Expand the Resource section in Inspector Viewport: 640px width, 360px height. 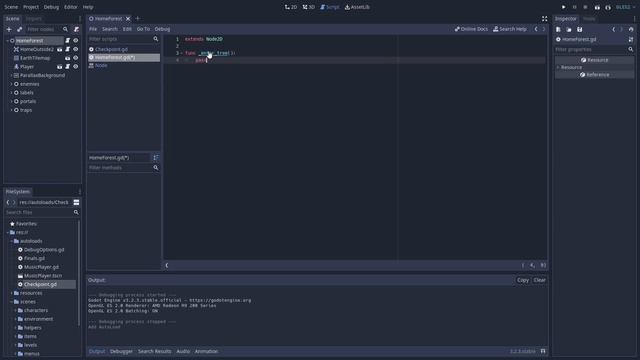pos(558,67)
